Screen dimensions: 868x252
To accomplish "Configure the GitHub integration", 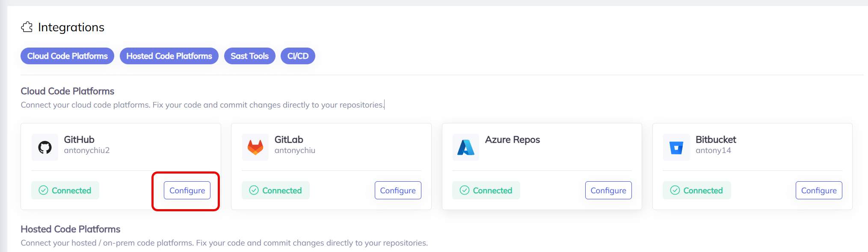I will (187, 190).
